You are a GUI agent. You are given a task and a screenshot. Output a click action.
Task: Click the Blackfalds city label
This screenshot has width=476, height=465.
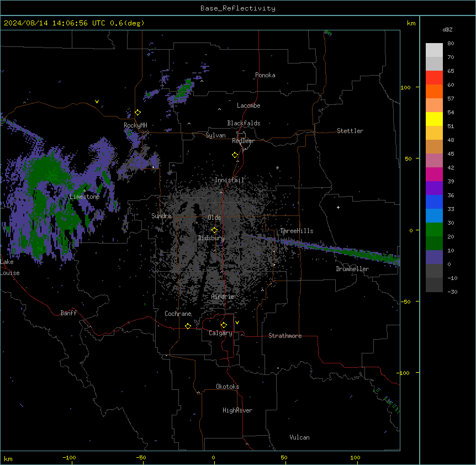[x=244, y=123]
